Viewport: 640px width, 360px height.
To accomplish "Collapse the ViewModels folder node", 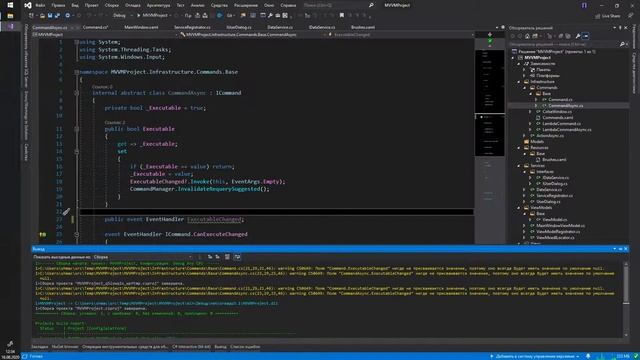I will pos(519,208).
